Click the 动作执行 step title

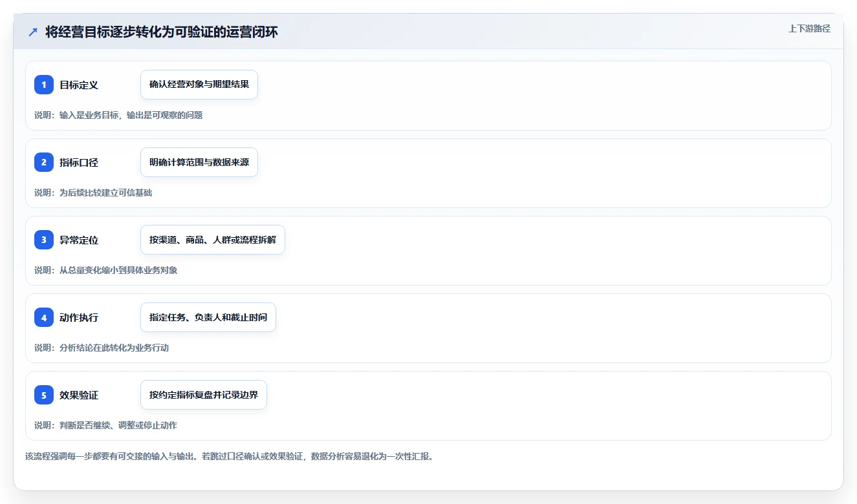click(79, 317)
